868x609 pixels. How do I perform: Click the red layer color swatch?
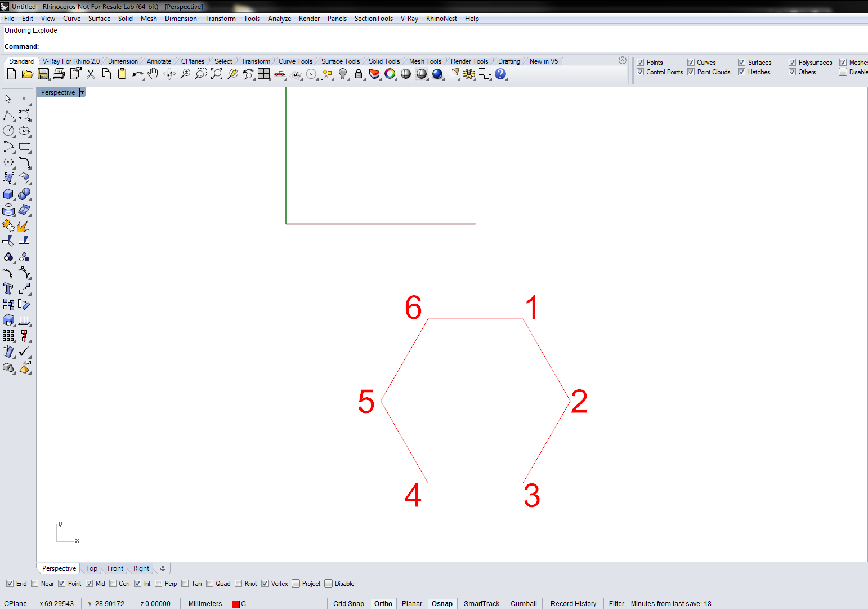[x=236, y=604]
